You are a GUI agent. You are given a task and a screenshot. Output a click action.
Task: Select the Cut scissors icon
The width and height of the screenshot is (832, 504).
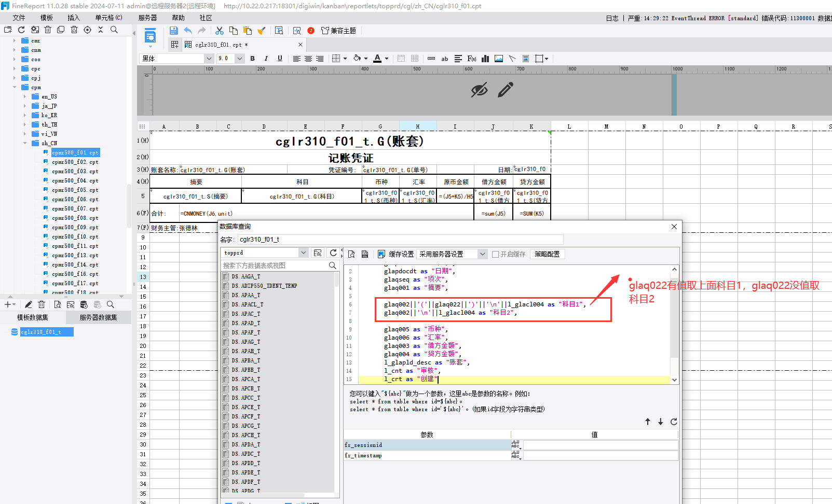220,31
